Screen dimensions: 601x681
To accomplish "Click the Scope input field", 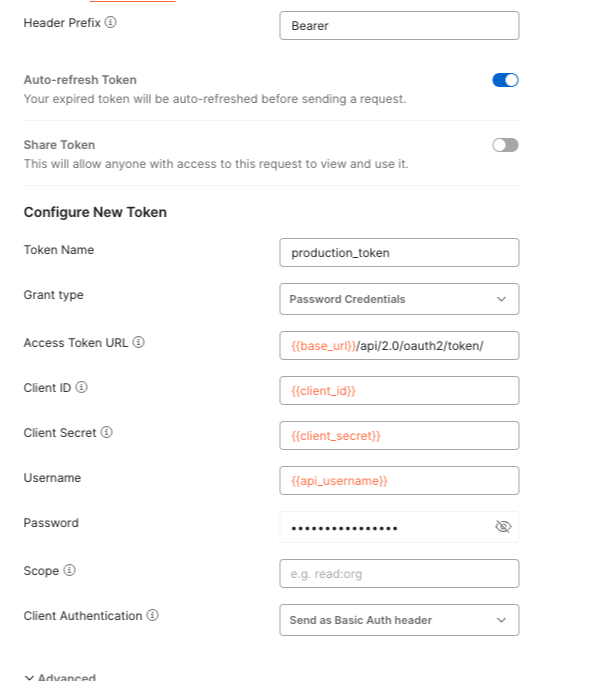I will click(399, 573).
